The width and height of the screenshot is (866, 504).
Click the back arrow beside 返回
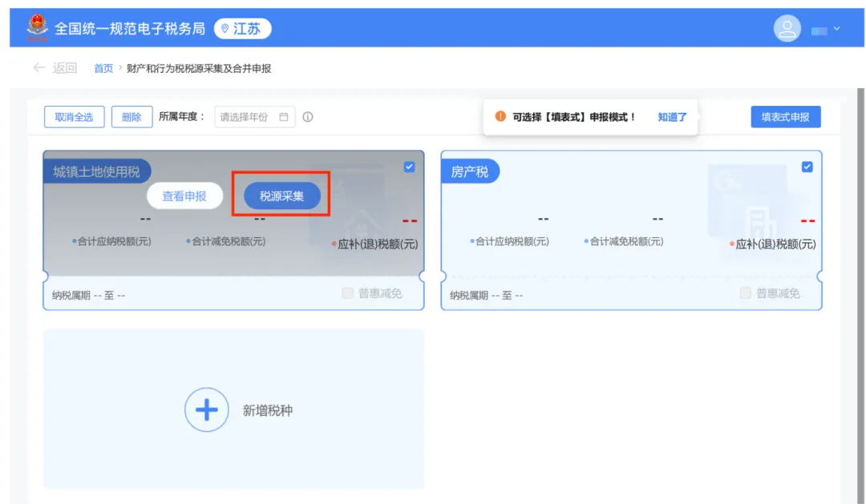(x=40, y=68)
